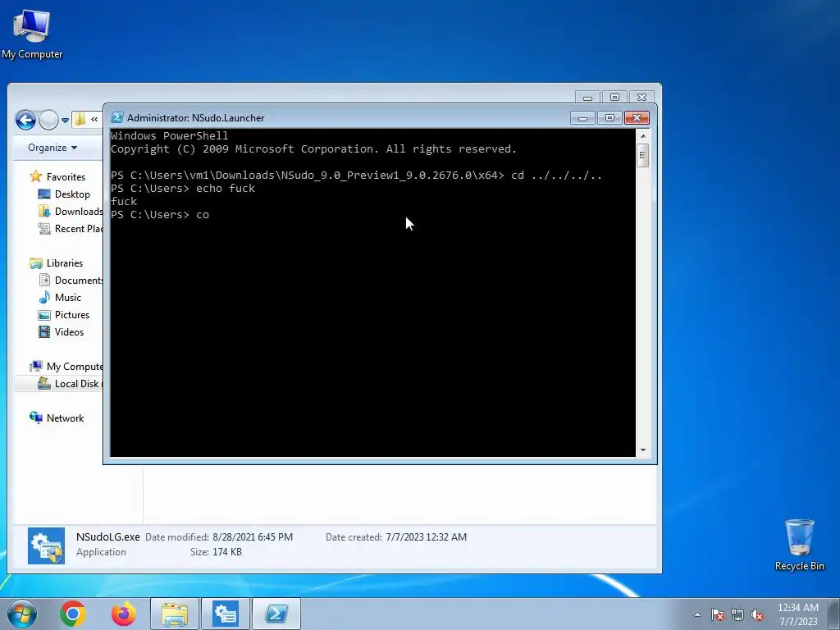Select My Computer in navigation pane
840x630 pixels.
click(x=66, y=367)
